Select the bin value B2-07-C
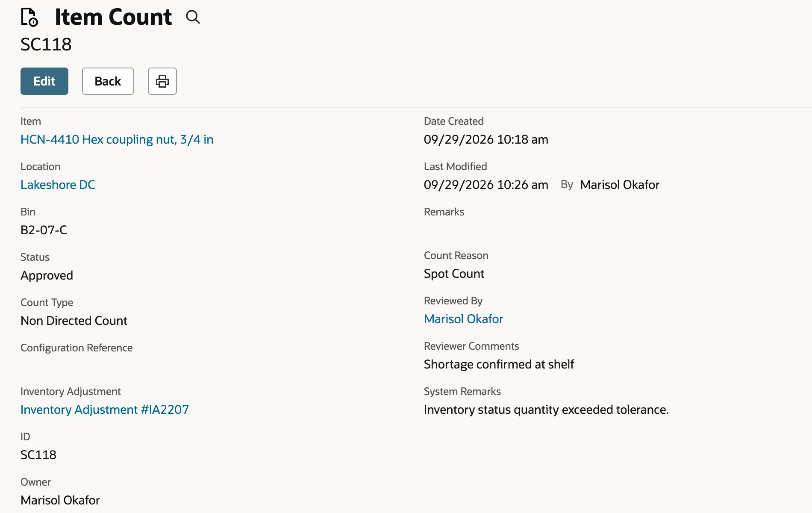 click(44, 230)
